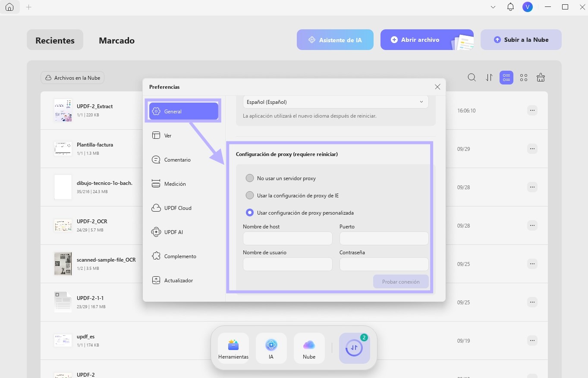Open more options for dibujo-tecnico-1o-bach.
This screenshot has width=588, height=378.
[532, 187]
